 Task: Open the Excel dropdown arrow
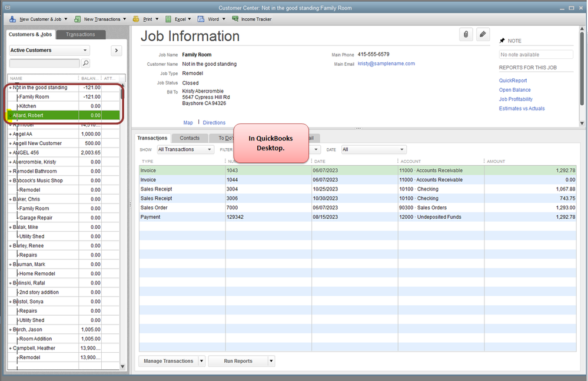click(190, 19)
